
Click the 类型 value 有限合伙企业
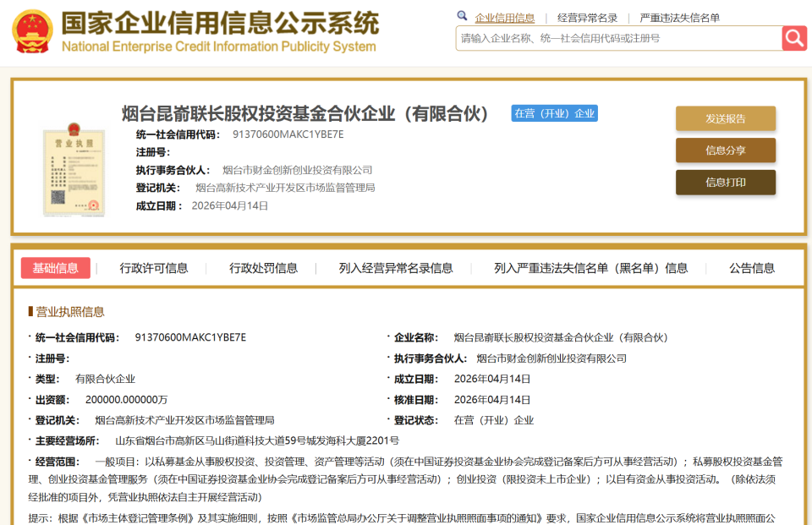pos(105,379)
